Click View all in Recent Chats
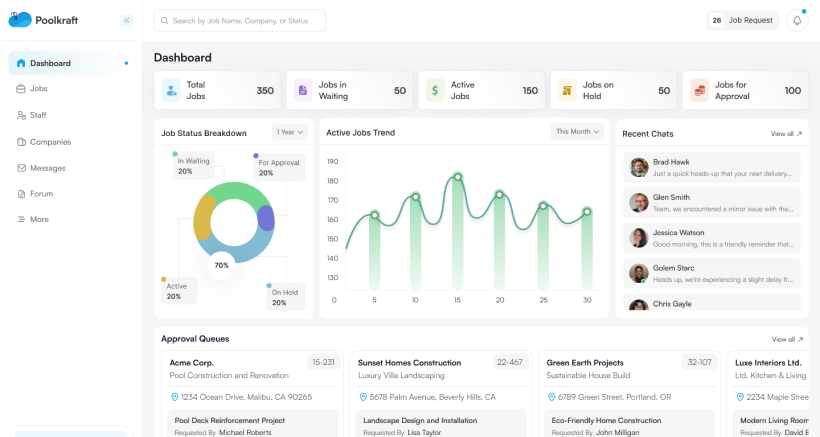This screenshot has height=437, width=820. click(786, 133)
